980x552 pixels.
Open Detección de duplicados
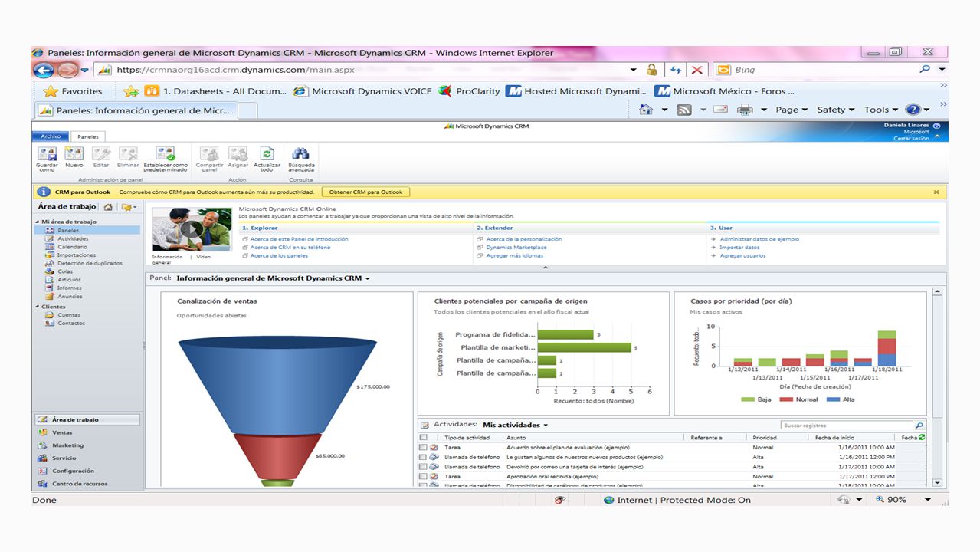pyautogui.click(x=90, y=264)
